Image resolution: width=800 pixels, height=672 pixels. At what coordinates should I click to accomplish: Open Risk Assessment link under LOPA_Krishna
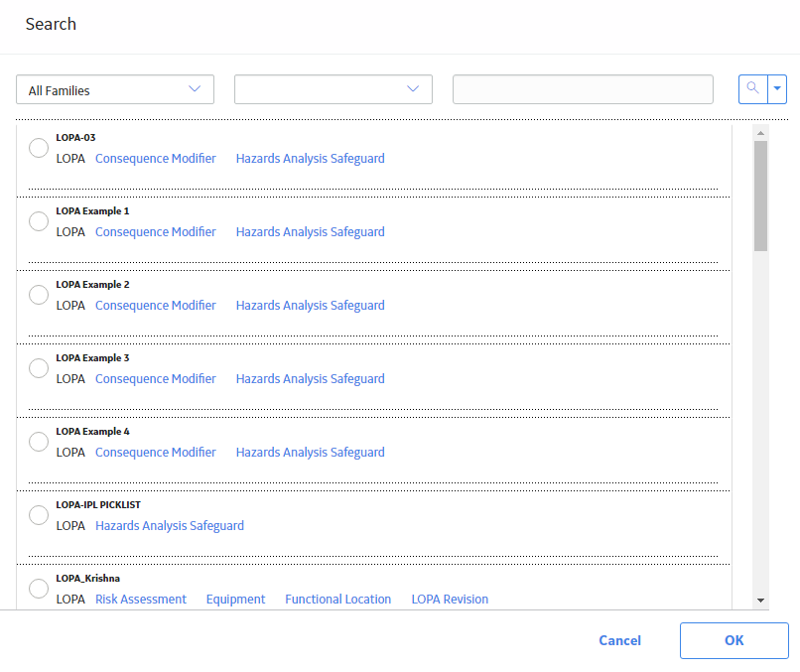click(141, 599)
